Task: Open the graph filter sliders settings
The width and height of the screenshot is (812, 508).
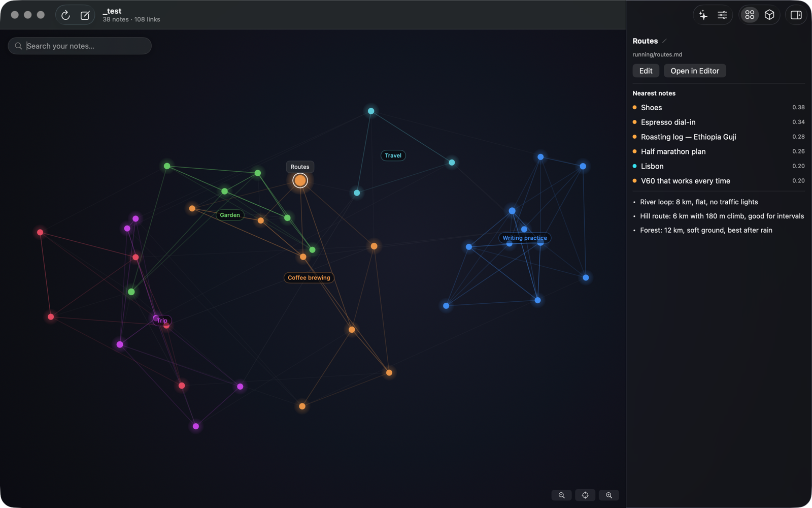Action: click(x=722, y=15)
